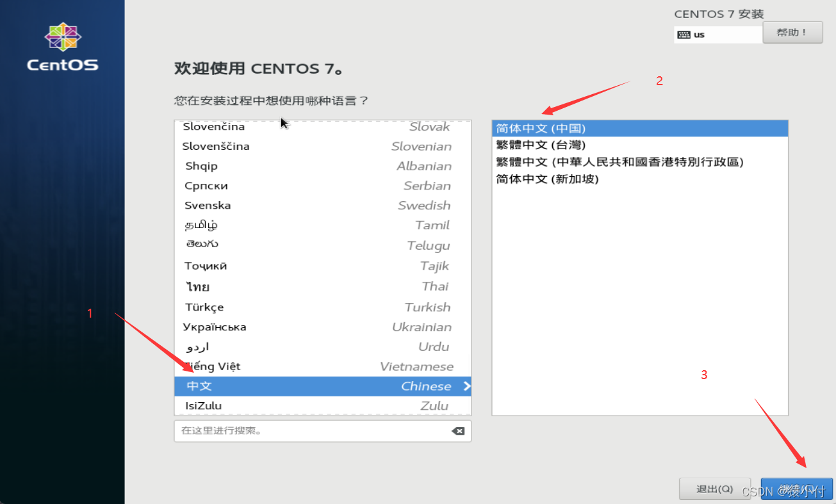Screen dimensions: 836x504
Task: Select Српски Serbian language row
Action: point(323,186)
